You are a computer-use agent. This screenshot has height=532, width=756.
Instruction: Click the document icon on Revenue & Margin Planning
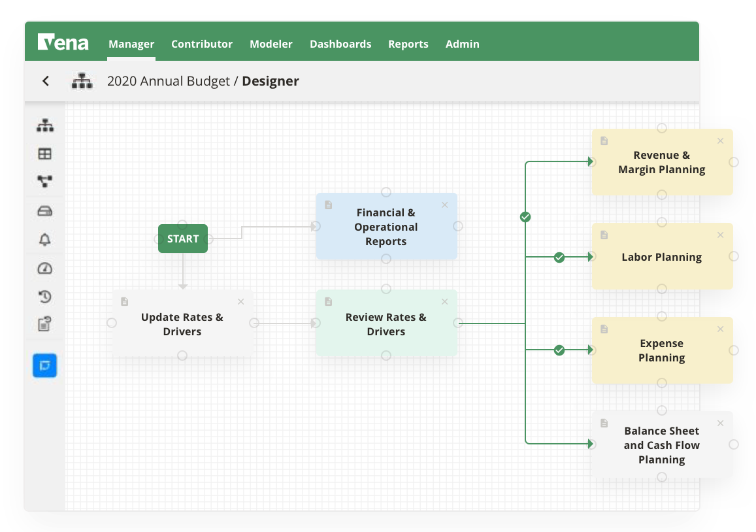[604, 140]
